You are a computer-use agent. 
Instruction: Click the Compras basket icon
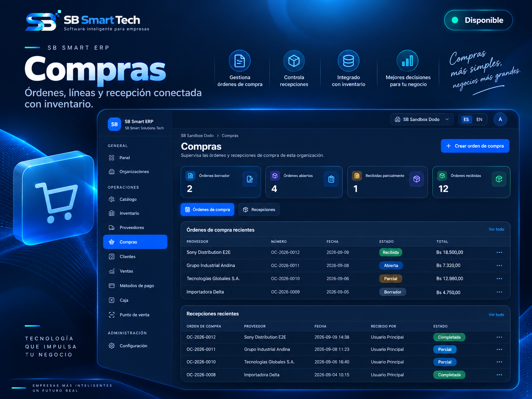pyautogui.click(x=111, y=242)
